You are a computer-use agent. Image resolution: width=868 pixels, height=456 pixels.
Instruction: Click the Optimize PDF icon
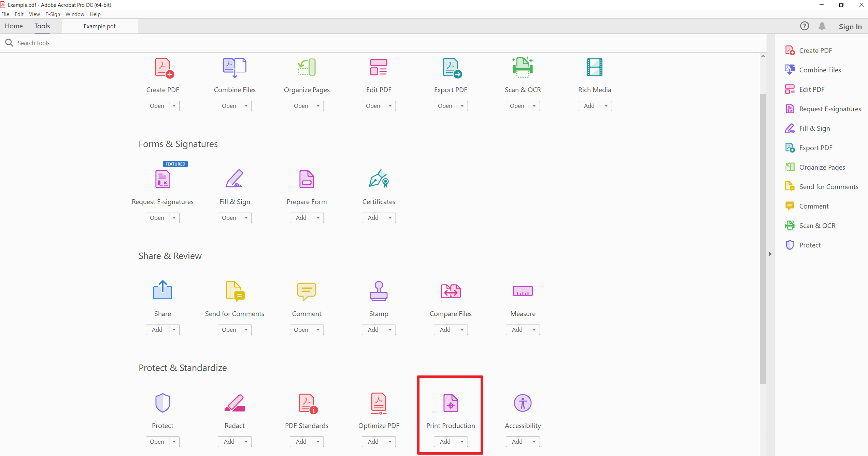pos(379,404)
